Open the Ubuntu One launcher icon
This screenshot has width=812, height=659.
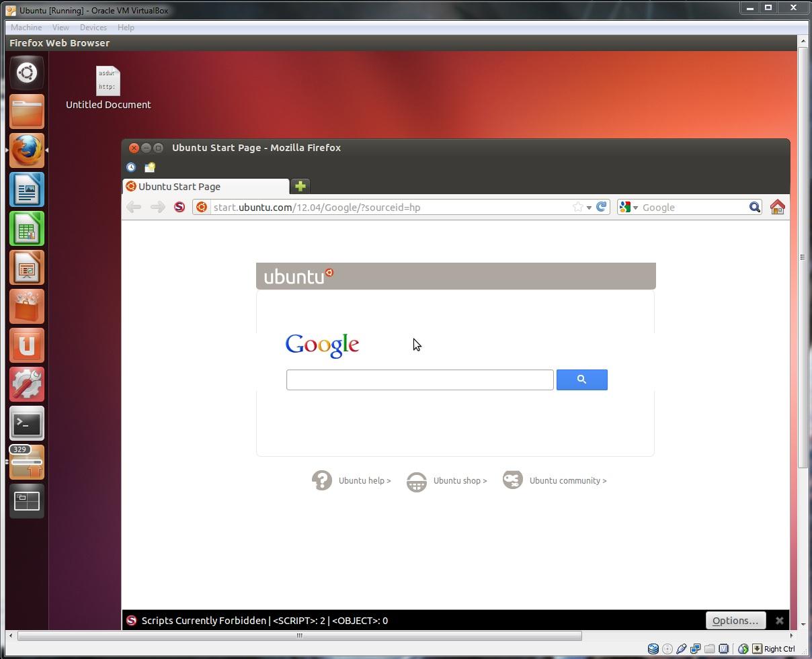tap(27, 345)
